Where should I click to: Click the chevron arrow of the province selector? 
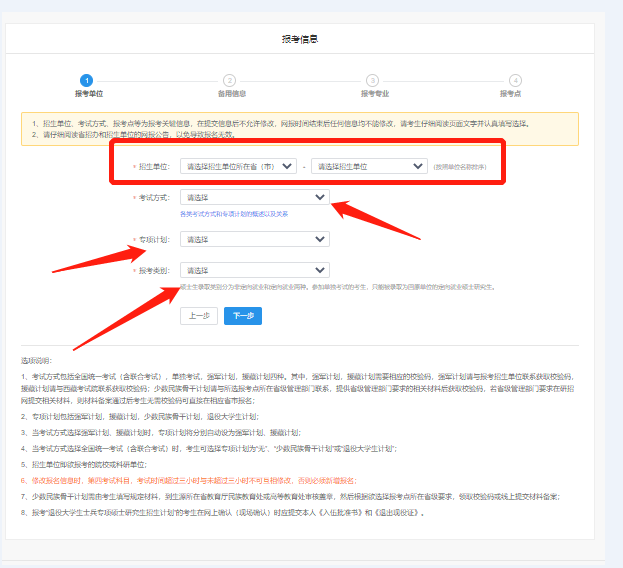point(288,166)
